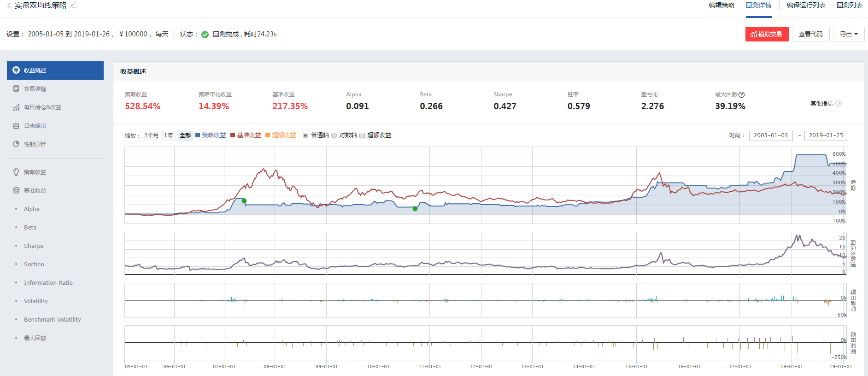This screenshot has height=376, width=868.
Task: Select the Sortino metric in sidebar
Action: 34,264
